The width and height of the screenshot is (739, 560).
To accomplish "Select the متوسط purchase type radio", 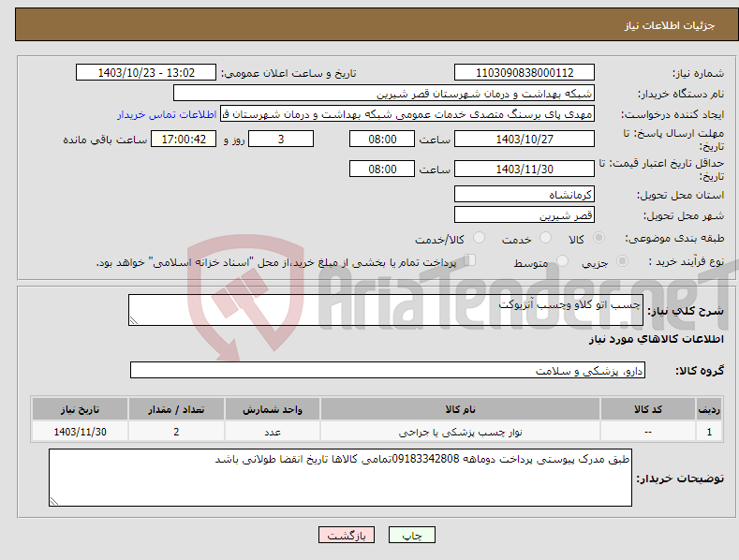I will pos(562,260).
